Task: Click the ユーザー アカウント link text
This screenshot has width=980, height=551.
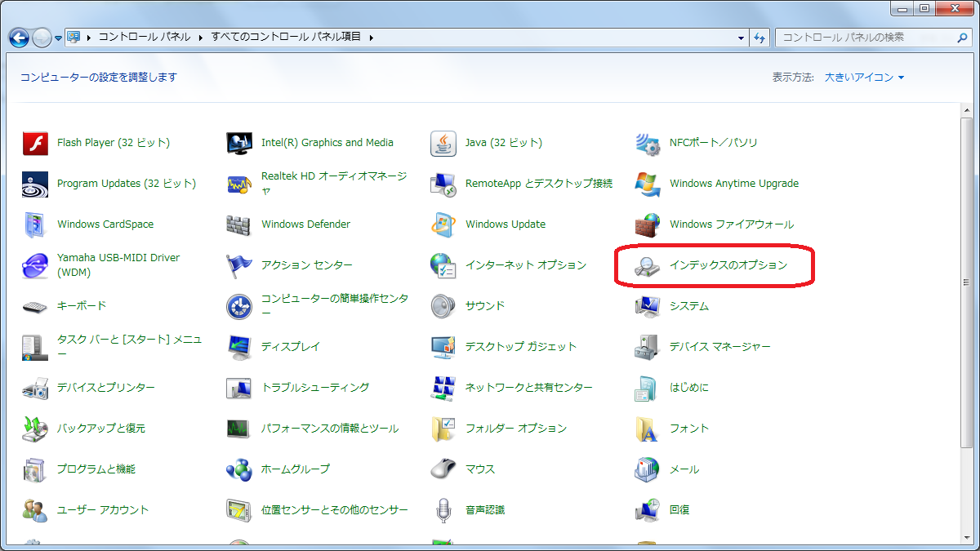Action: [x=103, y=510]
